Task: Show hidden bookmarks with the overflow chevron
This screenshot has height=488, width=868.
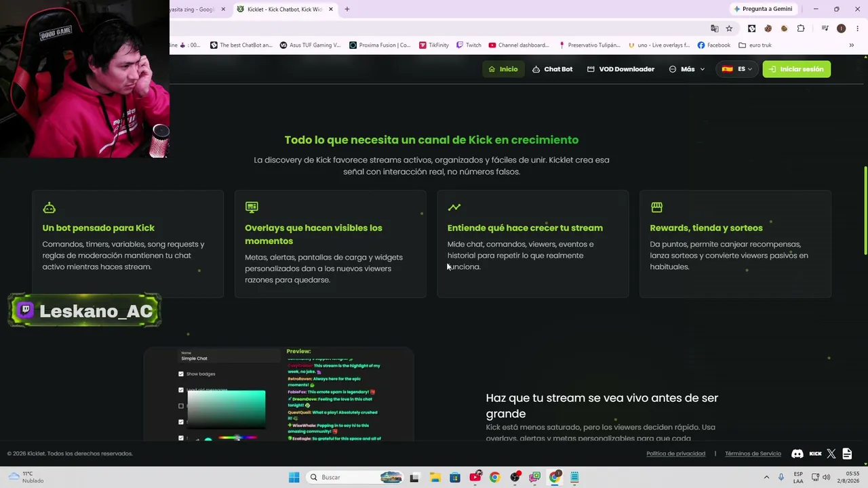Action: [x=851, y=45]
